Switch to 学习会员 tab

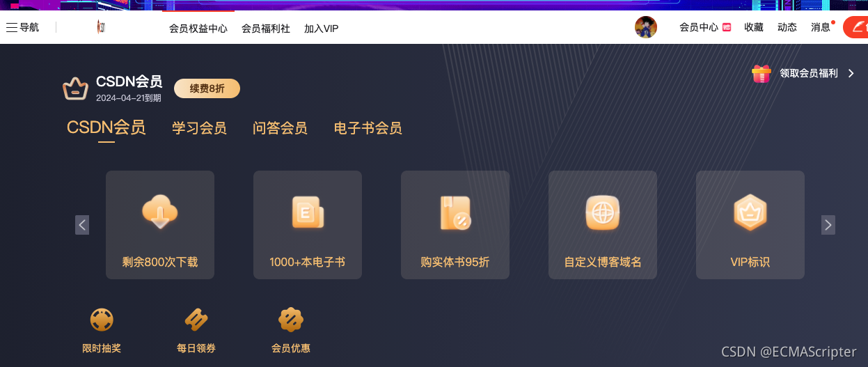[x=199, y=128]
